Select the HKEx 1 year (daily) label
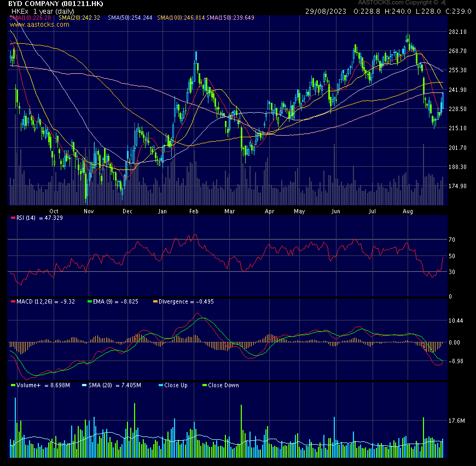The height and width of the screenshot is (466, 476). [43, 11]
